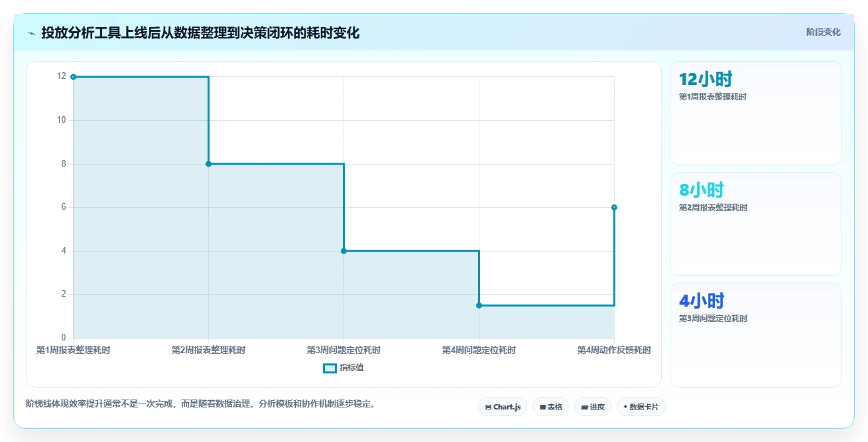
Task: Click x-axis label 第4周问题定位耗时
Action: click(479, 350)
